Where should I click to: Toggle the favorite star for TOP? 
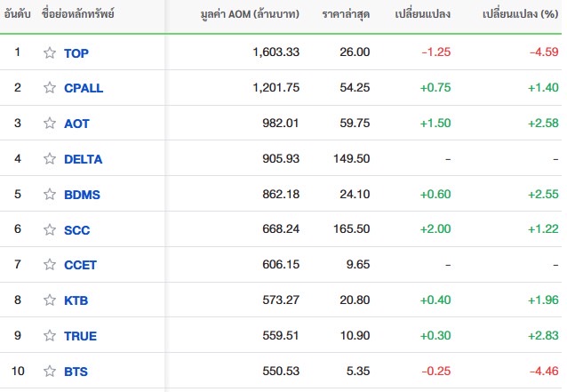[x=50, y=52]
